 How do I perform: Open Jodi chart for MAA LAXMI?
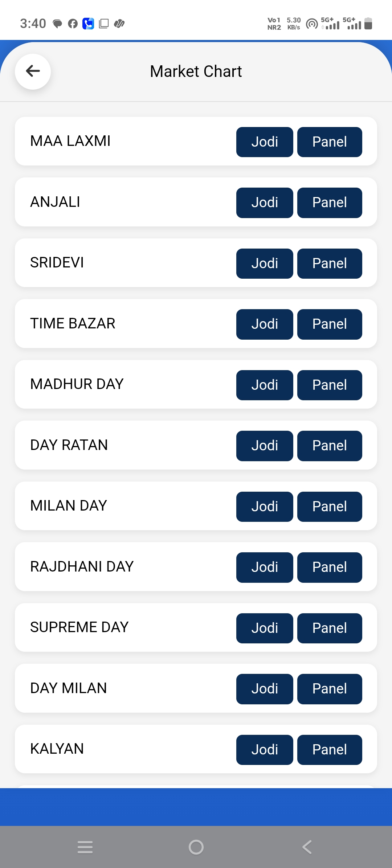pyautogui.click(x=265, y=142)
